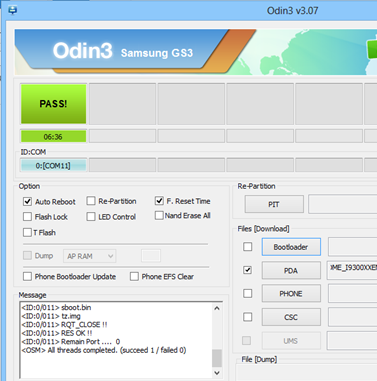This screenshot has width=377, height=381.
Task: Click the CSC file button
Action: [291, 317]
